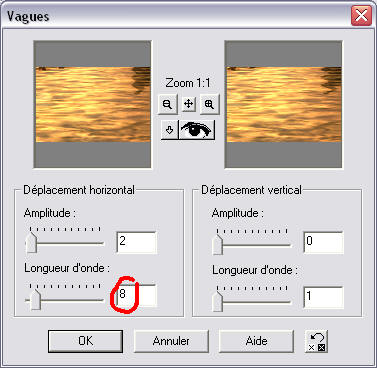
Task: Close the Vagues dialog with the X
Action: [361, 15]
